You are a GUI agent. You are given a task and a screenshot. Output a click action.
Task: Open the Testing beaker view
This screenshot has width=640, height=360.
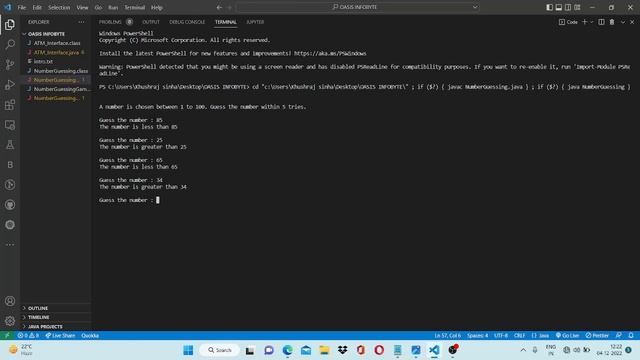tap(10, 145)
